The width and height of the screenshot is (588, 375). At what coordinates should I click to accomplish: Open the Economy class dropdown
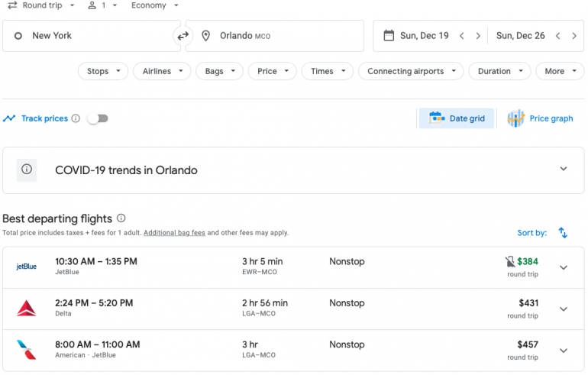[154, 5]
